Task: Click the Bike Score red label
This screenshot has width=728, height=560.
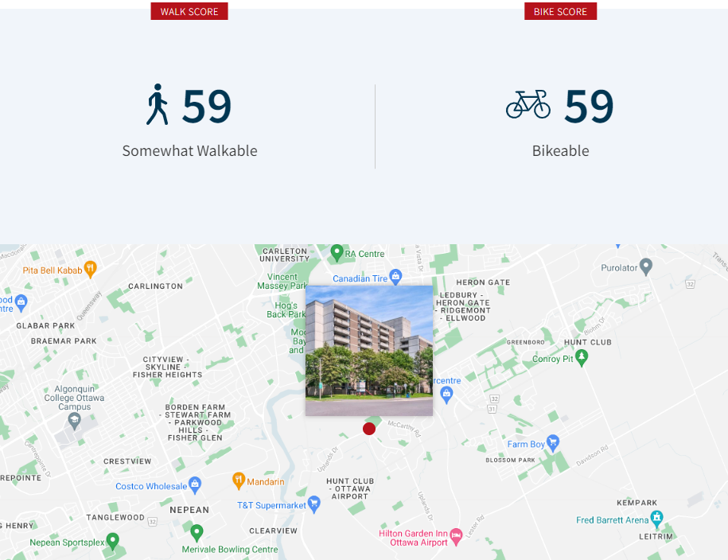Action: 560,11
